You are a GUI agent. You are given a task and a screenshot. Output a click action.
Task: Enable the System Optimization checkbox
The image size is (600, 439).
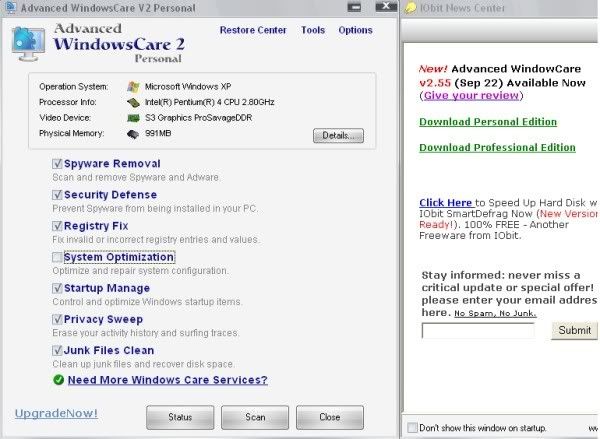coord(57,257)
